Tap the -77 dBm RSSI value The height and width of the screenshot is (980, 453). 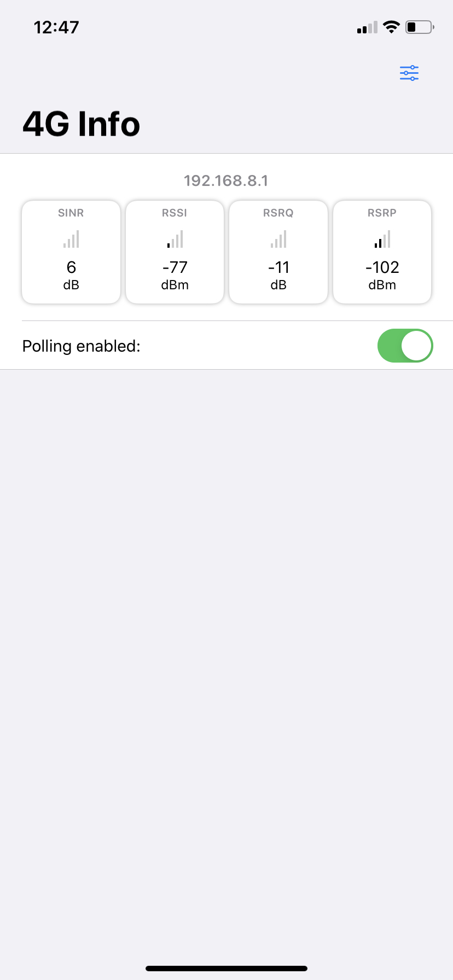tap(175, 267)
